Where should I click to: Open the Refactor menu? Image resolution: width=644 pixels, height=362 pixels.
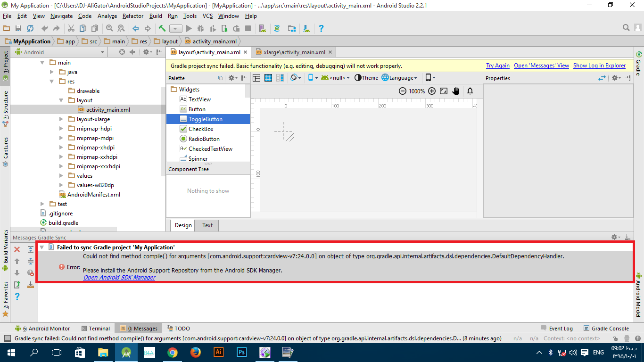pyautogui.click(x=132, y=16)
